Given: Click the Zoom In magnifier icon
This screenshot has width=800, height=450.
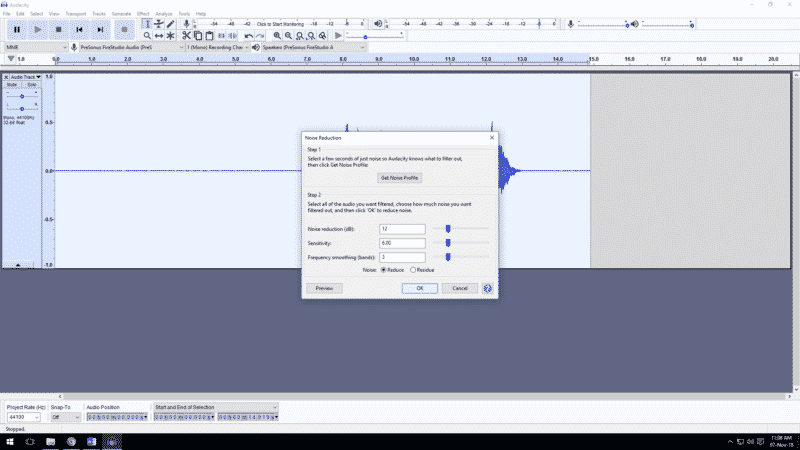Looking at the screenshot, I should [277, 36].
